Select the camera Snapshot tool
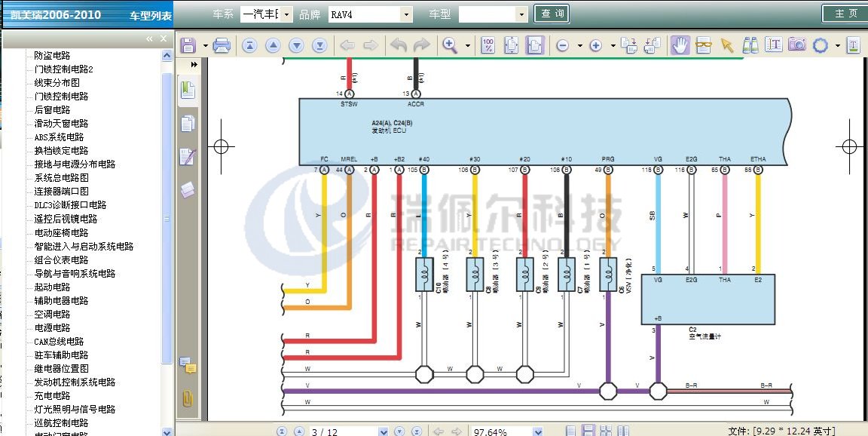The height and width of the screenshot is (436, 868). [x=796, y=45]
